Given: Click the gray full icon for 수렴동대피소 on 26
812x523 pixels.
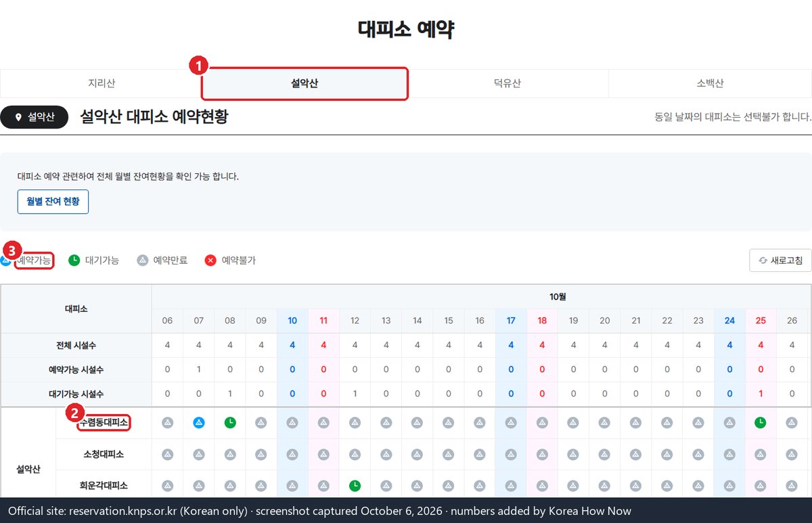Looking at the screenshot, I should (792, 422).
